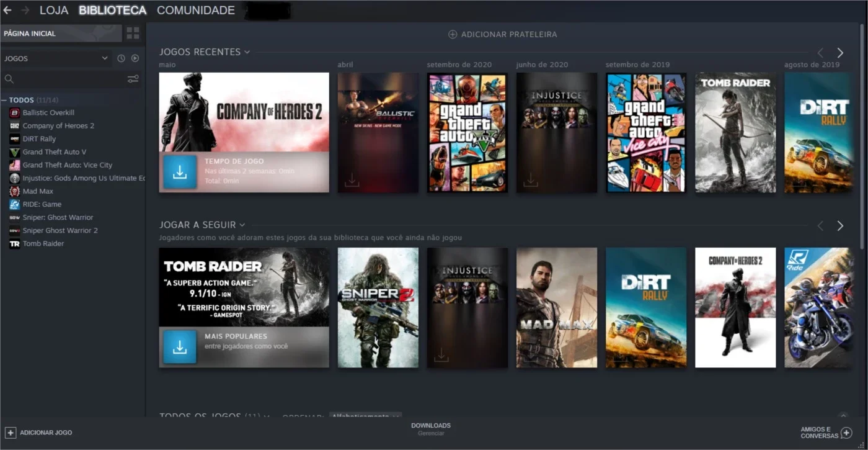Open Company of Heroes 2 recent banner
The width and height of the screenshot is (868, 450).
pos(244,112)
